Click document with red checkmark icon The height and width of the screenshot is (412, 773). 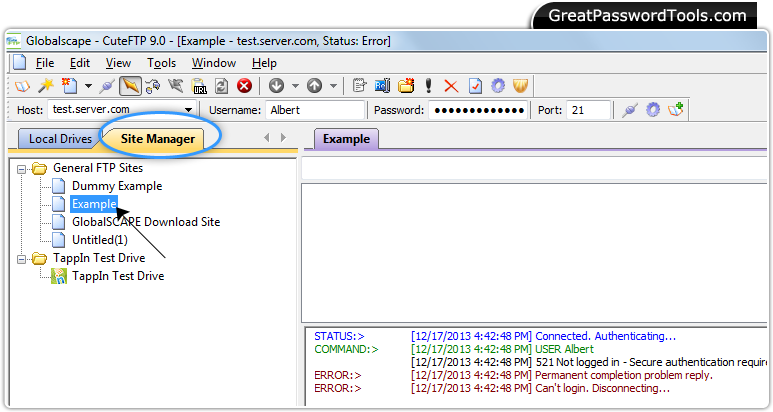pos(475,86)
